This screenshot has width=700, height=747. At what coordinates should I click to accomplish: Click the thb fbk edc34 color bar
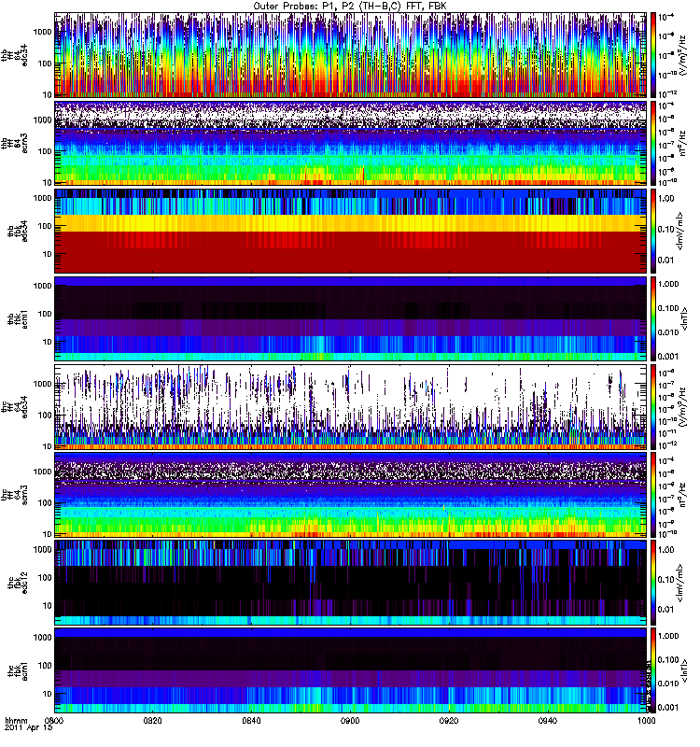(652, 231)
